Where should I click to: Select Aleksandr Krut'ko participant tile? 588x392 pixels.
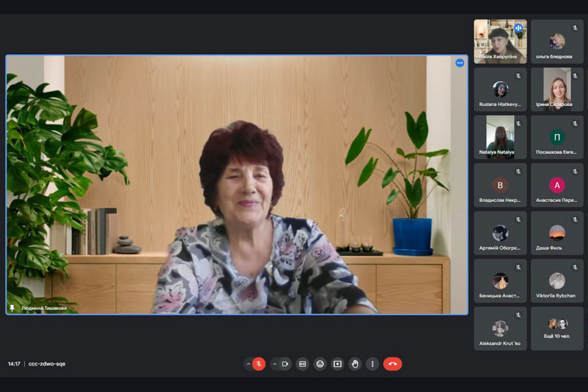[500, 329]
